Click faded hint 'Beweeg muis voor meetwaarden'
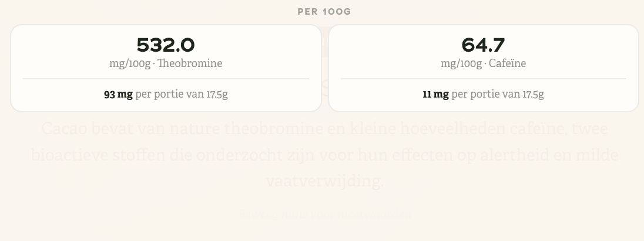The image size is (644, 241). [324, 214]
